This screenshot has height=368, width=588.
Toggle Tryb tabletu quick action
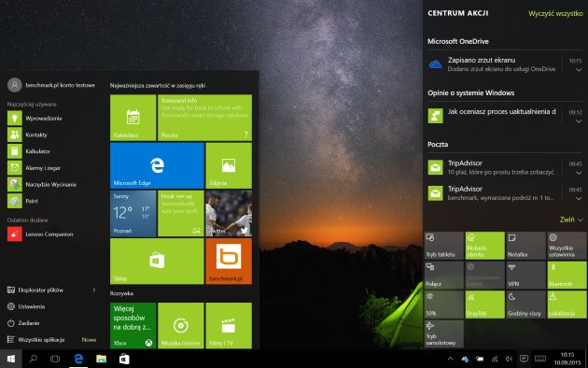click(444, 246)
